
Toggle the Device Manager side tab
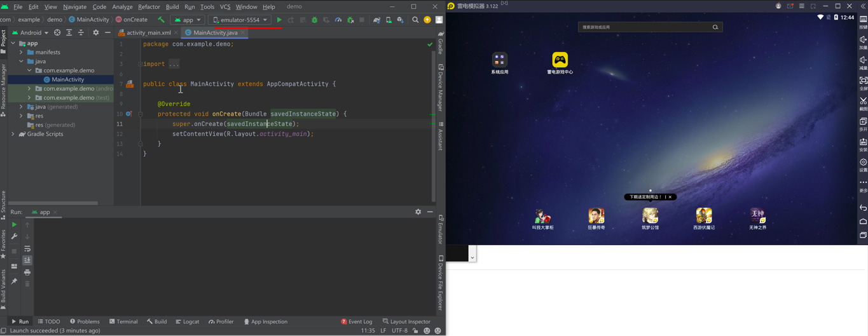tap(441, 88)
